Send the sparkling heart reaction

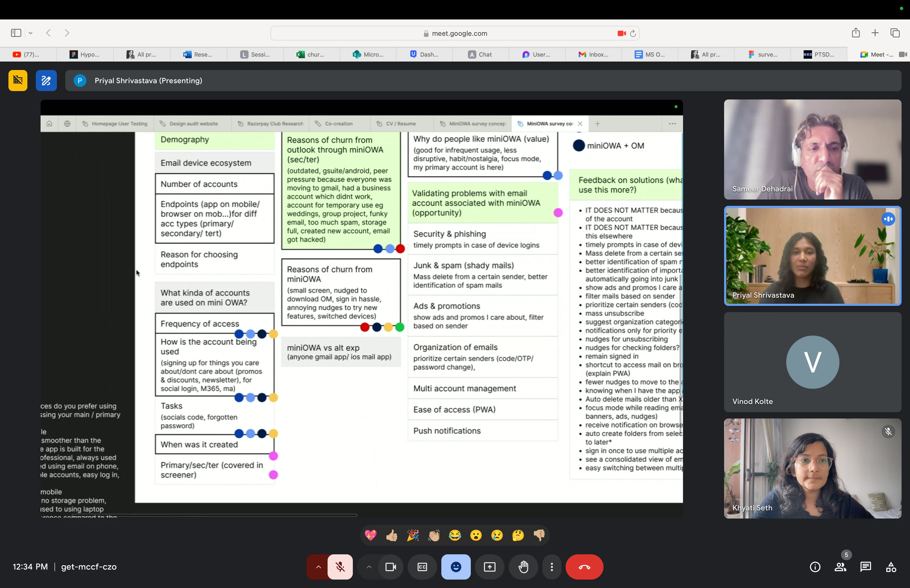coord(370,535)
